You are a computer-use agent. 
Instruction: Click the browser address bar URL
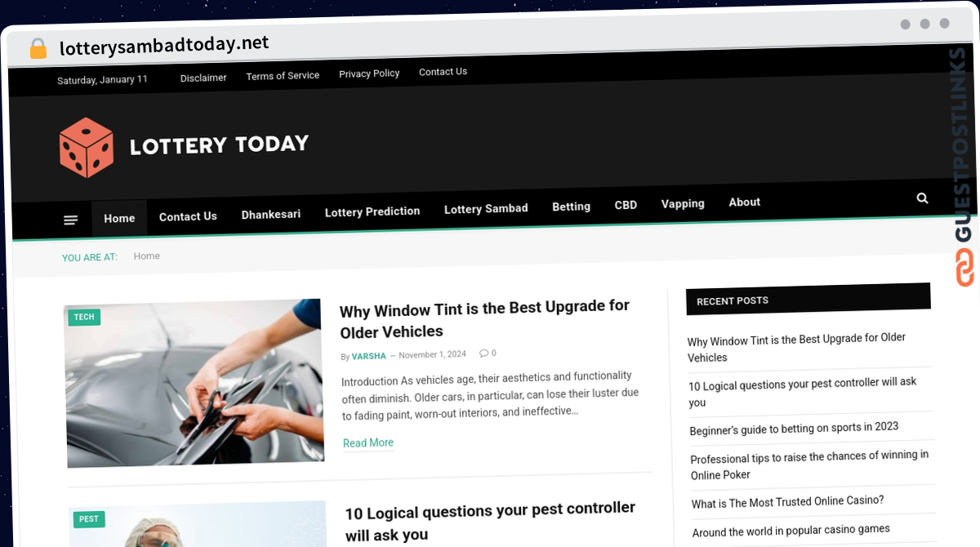[164, 45]
